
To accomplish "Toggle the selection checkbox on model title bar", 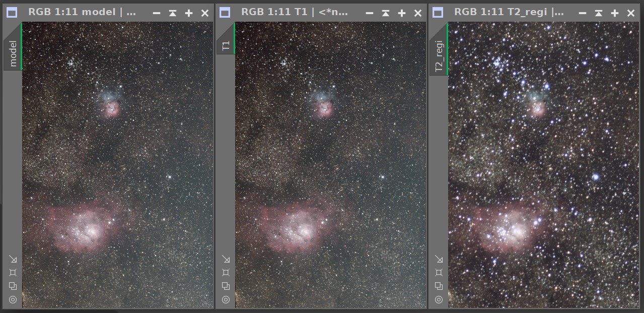I will point(12,13).
